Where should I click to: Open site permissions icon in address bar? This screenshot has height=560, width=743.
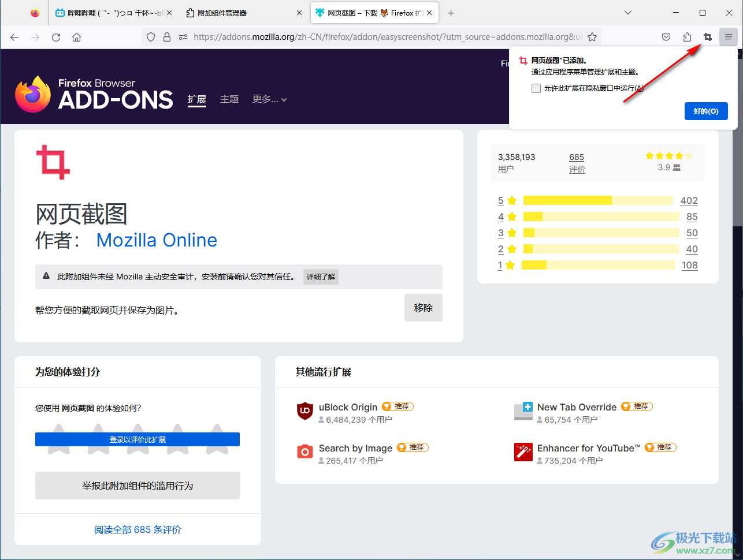click(183, 37)
